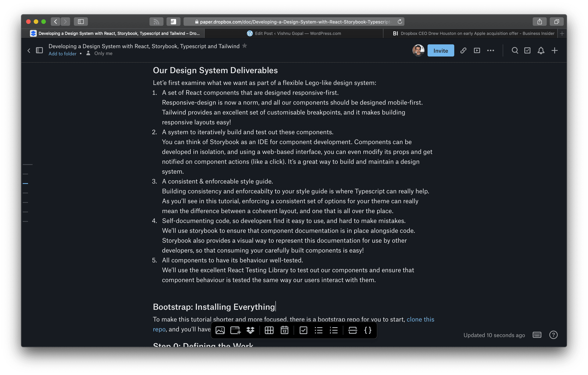This screenshot has width=588, height=375.
Task: Click the add media embed icon
Action: click(235, 330)
